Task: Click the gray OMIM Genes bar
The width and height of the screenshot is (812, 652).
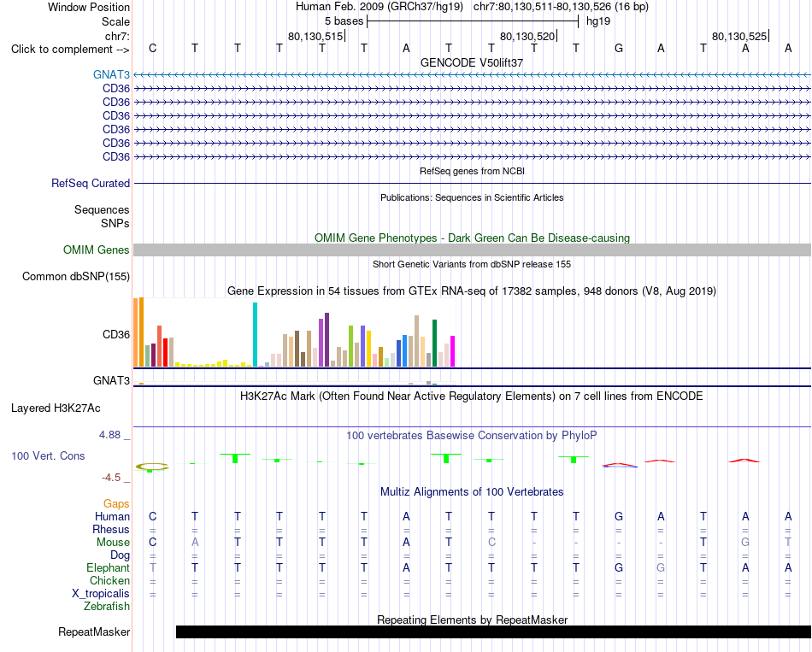Action: click(x=473, y=250)
